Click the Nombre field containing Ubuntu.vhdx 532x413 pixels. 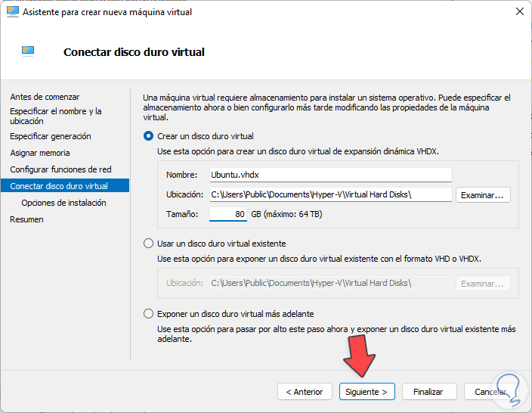329,175
